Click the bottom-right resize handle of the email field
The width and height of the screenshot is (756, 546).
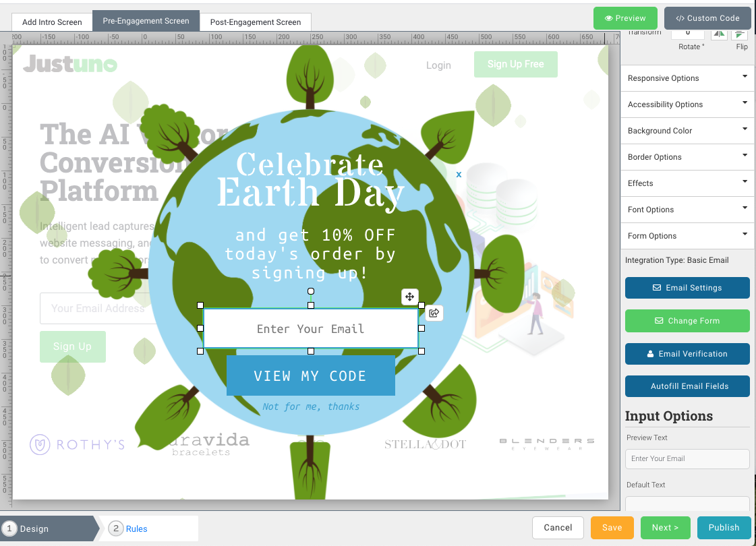click(x=421, y=351)
